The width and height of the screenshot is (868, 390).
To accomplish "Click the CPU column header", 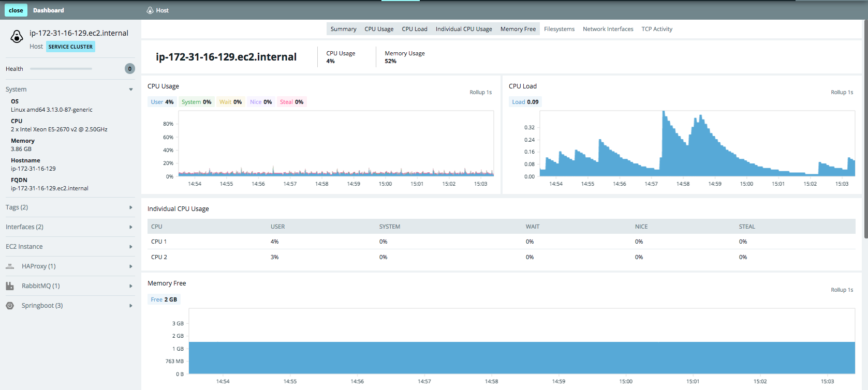I will (157, 227).
